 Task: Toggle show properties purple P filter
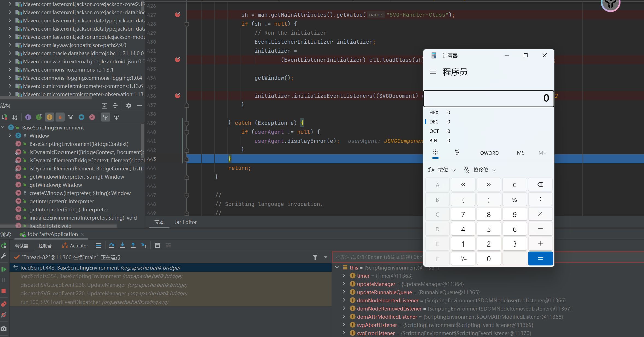pyautogui.click(x=28, y=117)
